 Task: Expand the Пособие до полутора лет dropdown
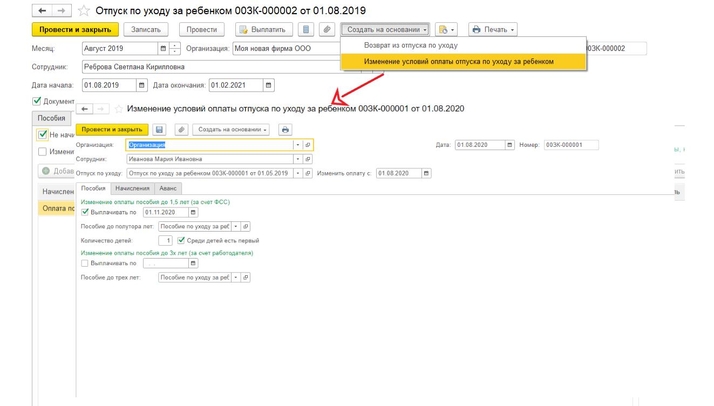pyautogui.click(x=235, y=226)
